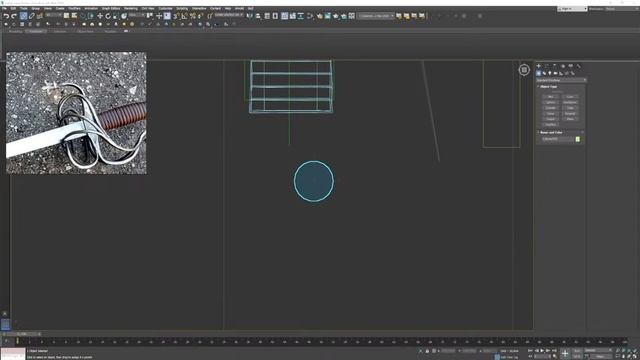Choose the Select and Rotate tool
640x360 pixels.
pos(108,16)
